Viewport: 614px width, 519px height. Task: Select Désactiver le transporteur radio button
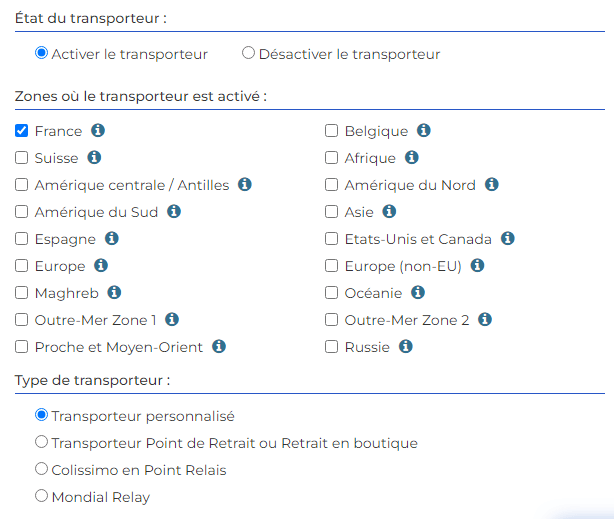pyautogui.click(x=248, y=52)
